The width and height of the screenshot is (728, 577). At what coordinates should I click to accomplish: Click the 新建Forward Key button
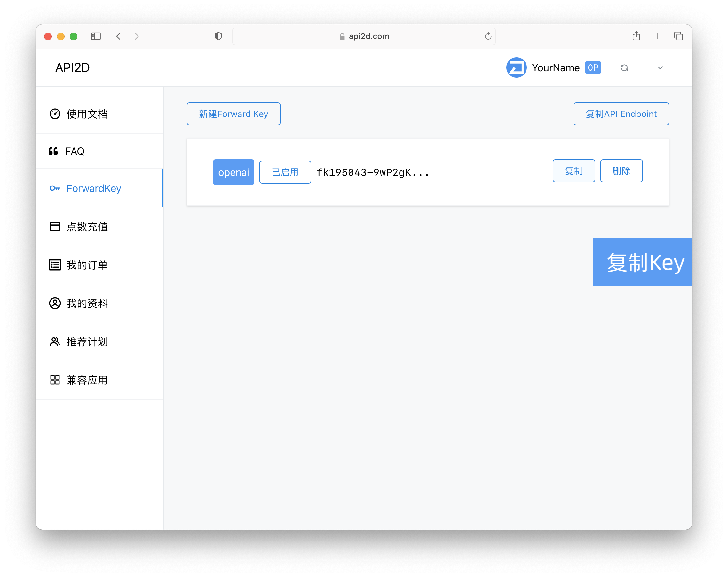coord(233,114)
